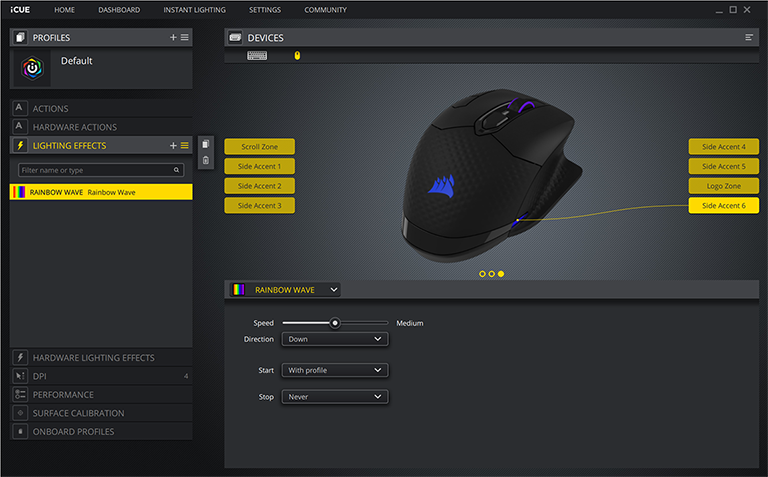
Task: Open the Start dropdown With profile
Action: (335, 370)
